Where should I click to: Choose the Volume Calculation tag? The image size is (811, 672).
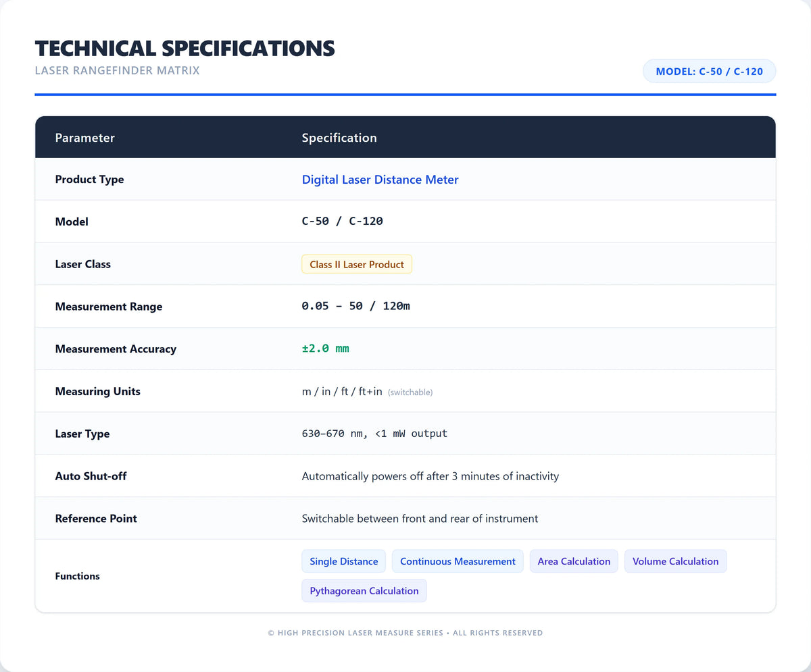tap(676, 561)
